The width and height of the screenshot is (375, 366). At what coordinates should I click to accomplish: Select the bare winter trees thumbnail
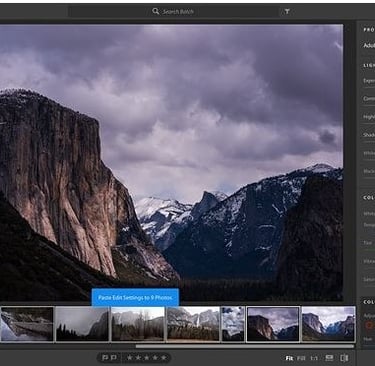coord(138,324)
